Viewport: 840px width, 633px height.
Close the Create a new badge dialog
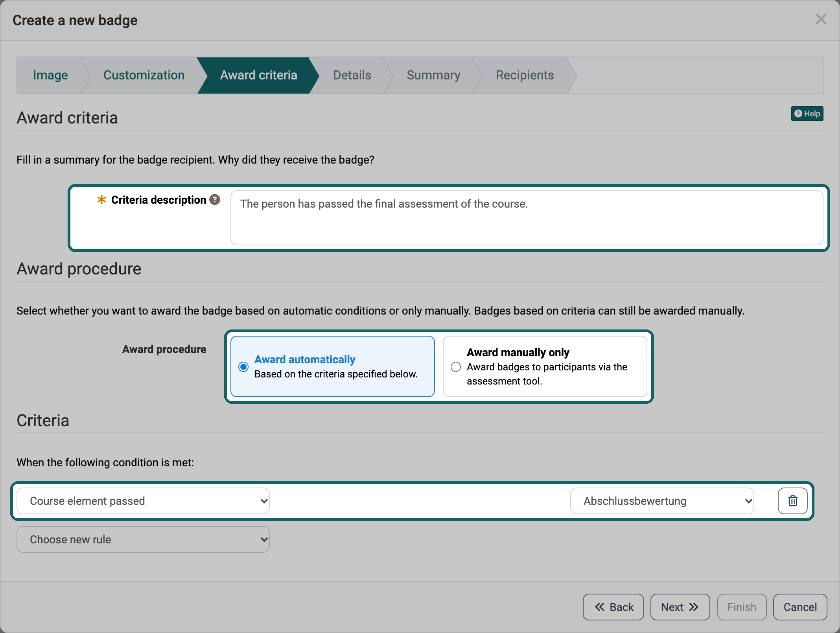(821, 19)
